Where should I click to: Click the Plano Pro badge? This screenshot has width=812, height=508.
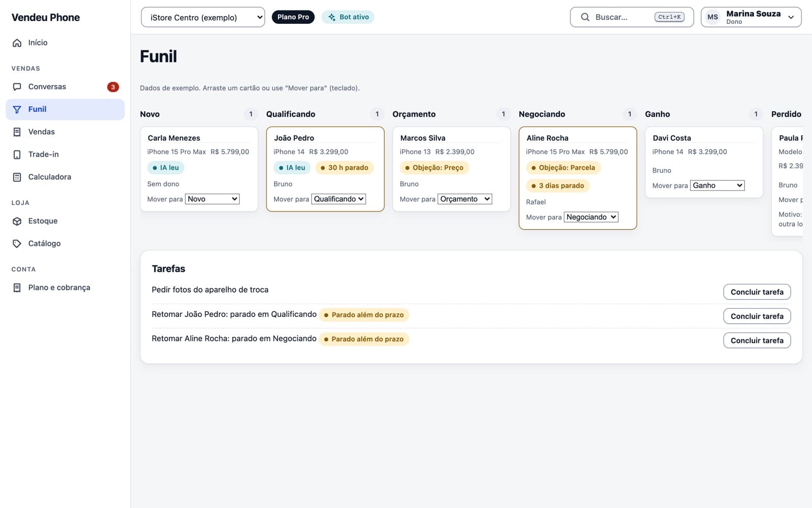[293, 17]
